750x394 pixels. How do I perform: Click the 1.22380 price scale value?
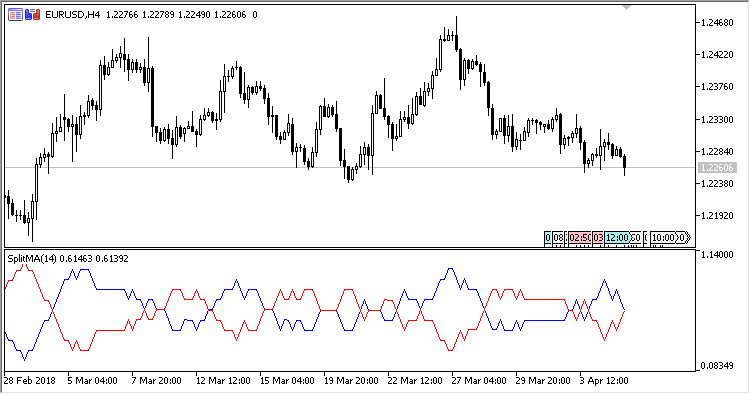717,184
